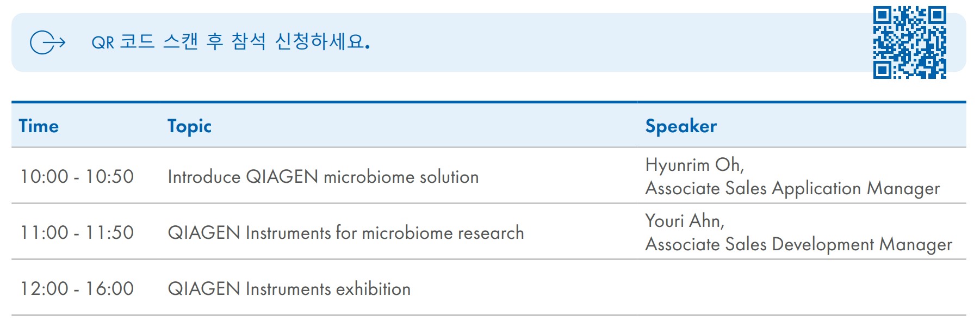The image size is (980, 321).
Task: Click Associate Sales Development Manager title
Action: point(798,244)
